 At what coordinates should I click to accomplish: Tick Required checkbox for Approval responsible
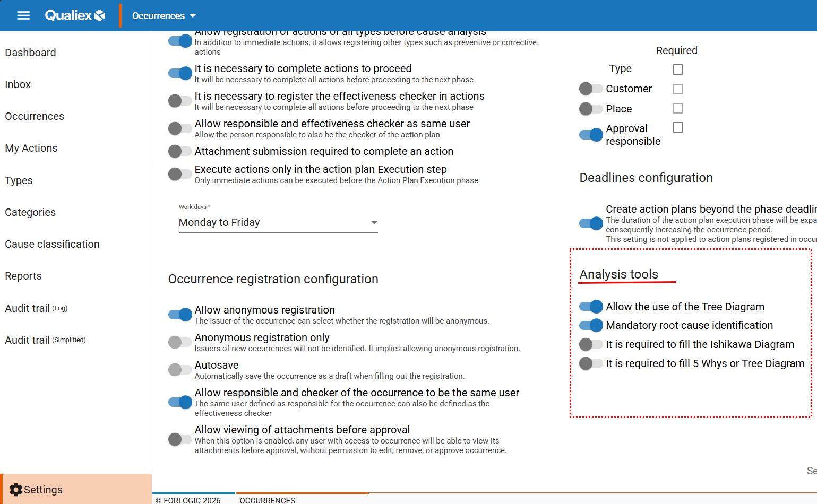678,127
